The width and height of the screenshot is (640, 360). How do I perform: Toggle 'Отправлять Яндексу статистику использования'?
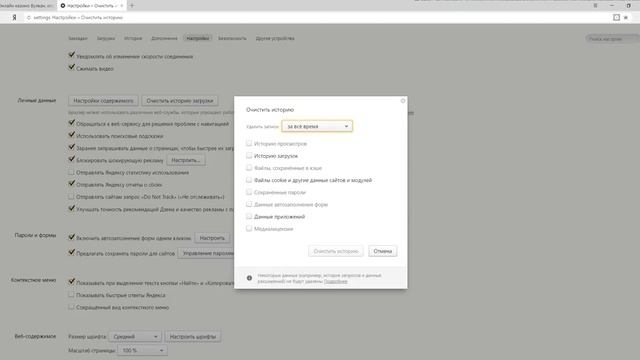point(71,172)
